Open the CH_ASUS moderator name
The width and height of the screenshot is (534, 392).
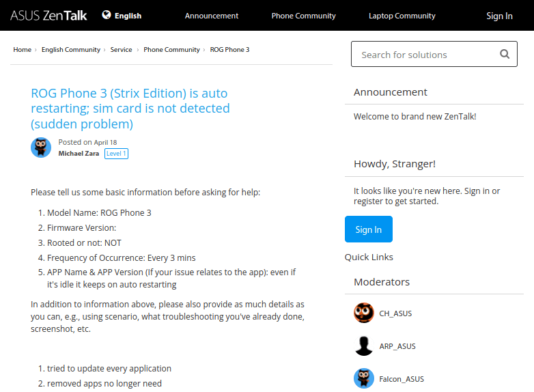point(395,313)
